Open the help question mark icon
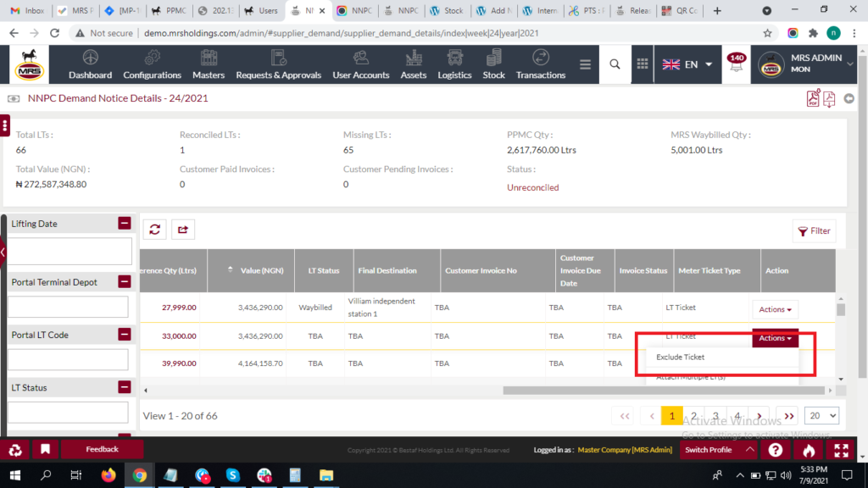The height and width of the screenshot is (488, 868). click(776, 450)
